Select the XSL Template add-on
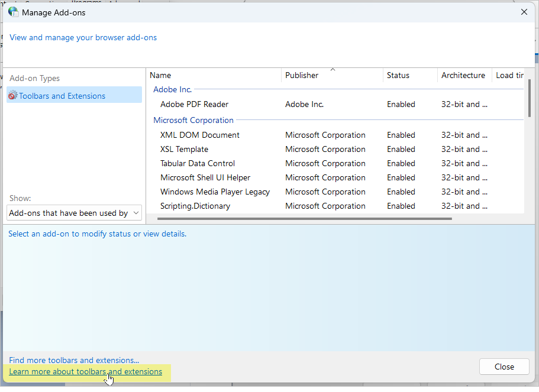 click(x=184, y=149)
